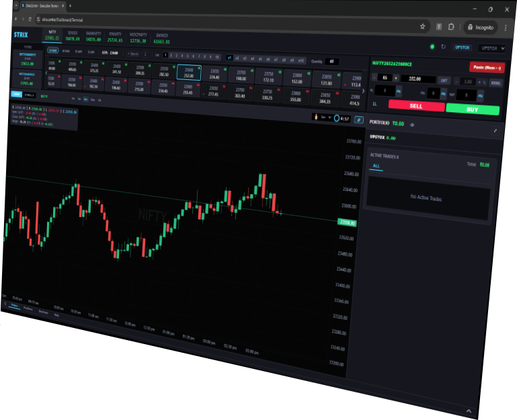517x420 pixels.
Task: Open the Chrome three-dot menu
Action: (506, 28)
